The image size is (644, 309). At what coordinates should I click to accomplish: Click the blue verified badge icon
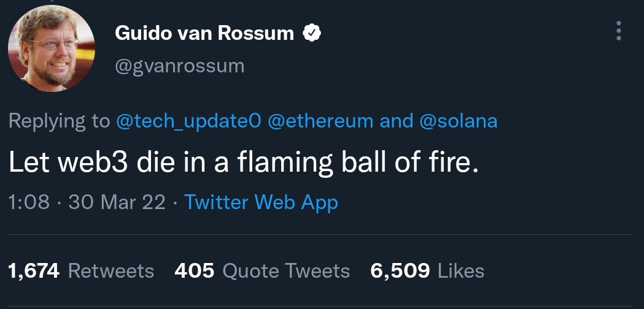312,34
